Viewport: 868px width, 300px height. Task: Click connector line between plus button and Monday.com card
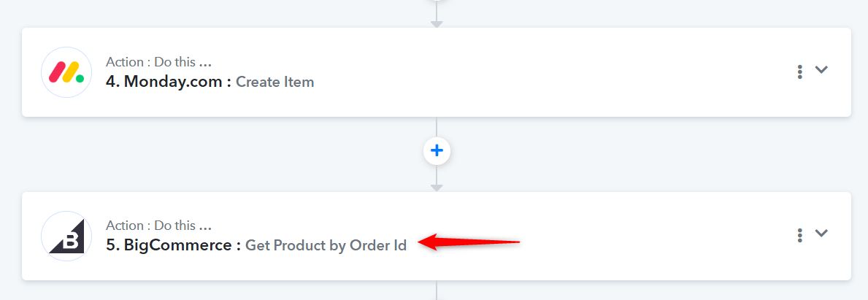click(x=437, y=127)
